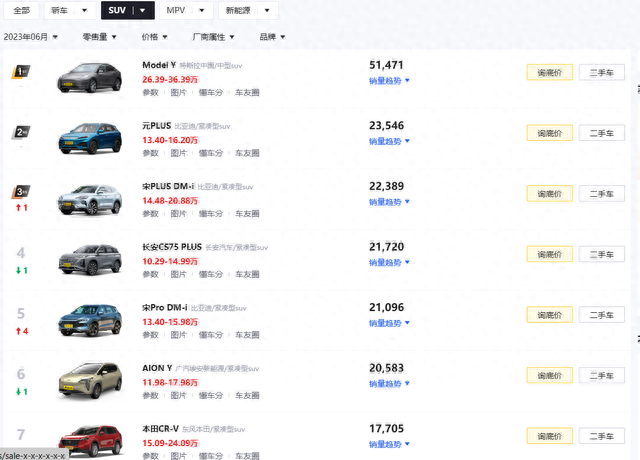
Task: Open the 宋Pro DM-i title link
Action: [165, 307]
